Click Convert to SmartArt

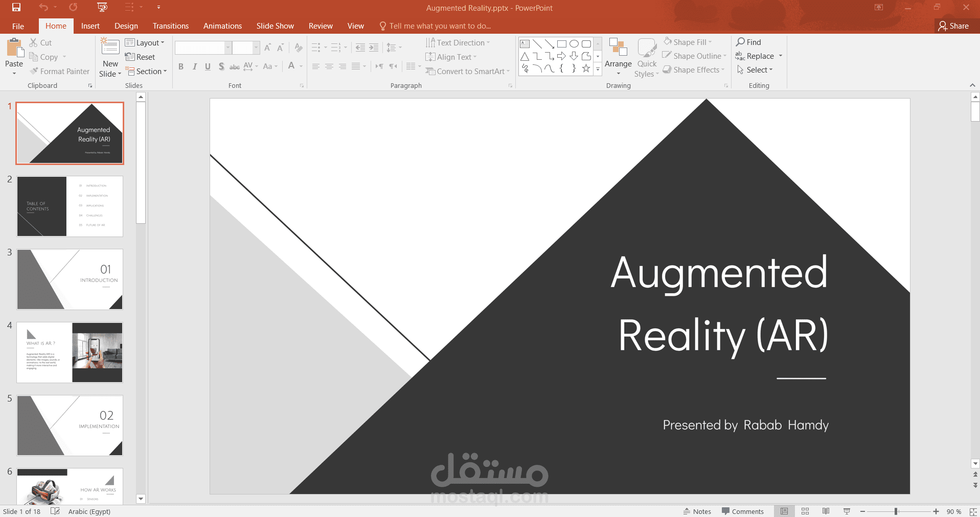(x=468, y=72)
